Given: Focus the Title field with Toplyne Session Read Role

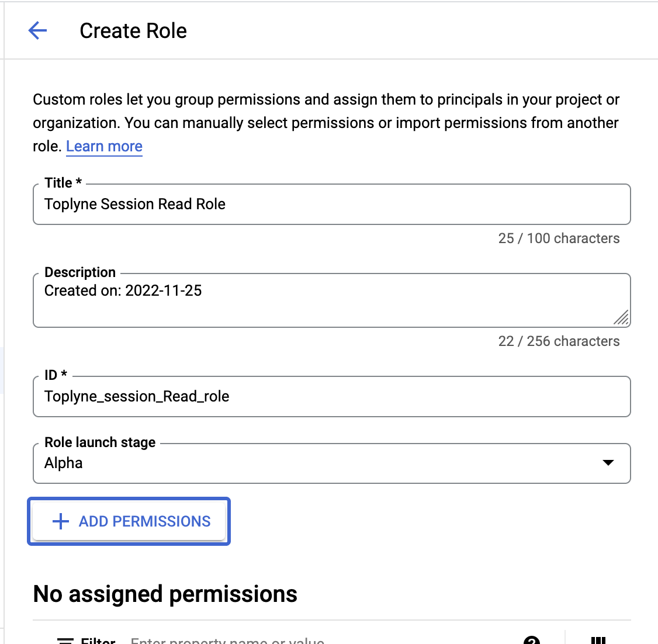Looking at the screenshot, I should tap(331, 205).
